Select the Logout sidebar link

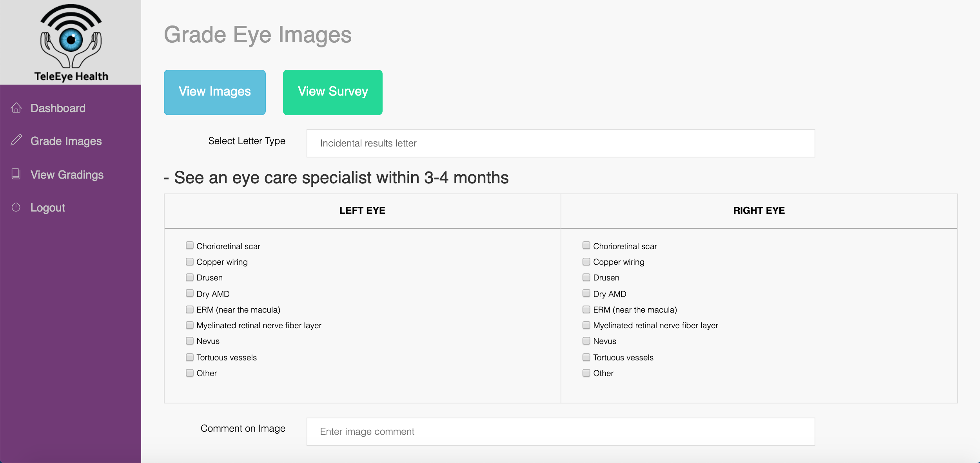(48, 208)
